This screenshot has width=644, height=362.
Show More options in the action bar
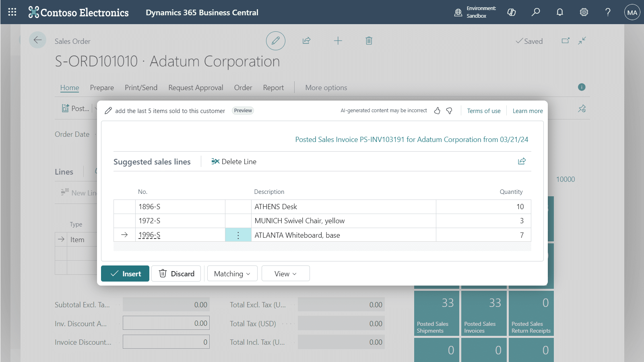(x=326, y=88)
